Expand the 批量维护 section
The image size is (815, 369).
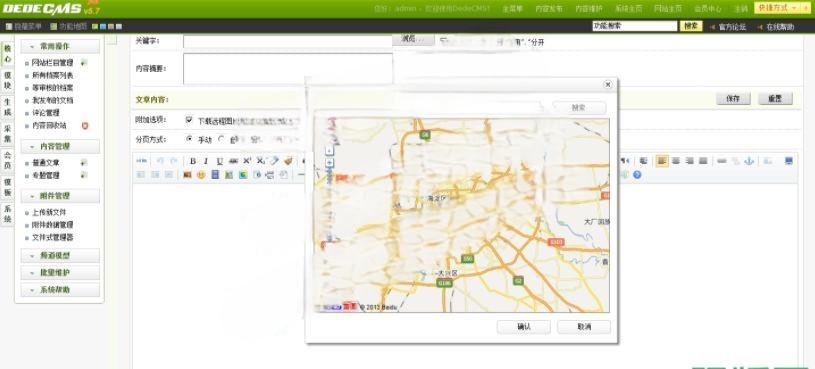tap(60, 273)
